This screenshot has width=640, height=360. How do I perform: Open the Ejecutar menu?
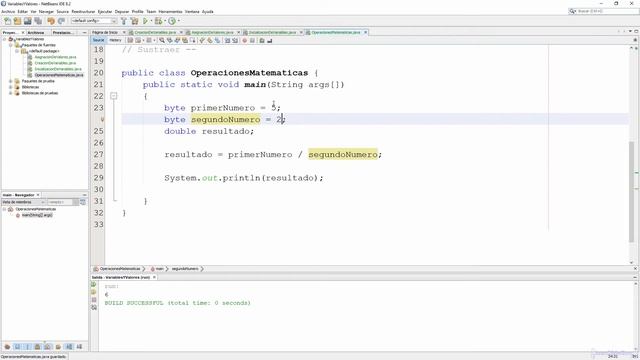coord(105,11)
